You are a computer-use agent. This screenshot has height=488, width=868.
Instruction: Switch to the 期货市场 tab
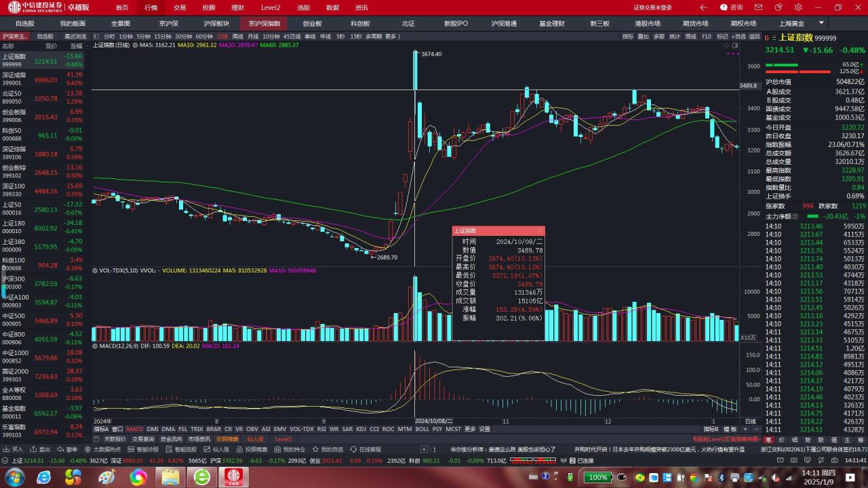pyautogui.click(x=696, y=23)
